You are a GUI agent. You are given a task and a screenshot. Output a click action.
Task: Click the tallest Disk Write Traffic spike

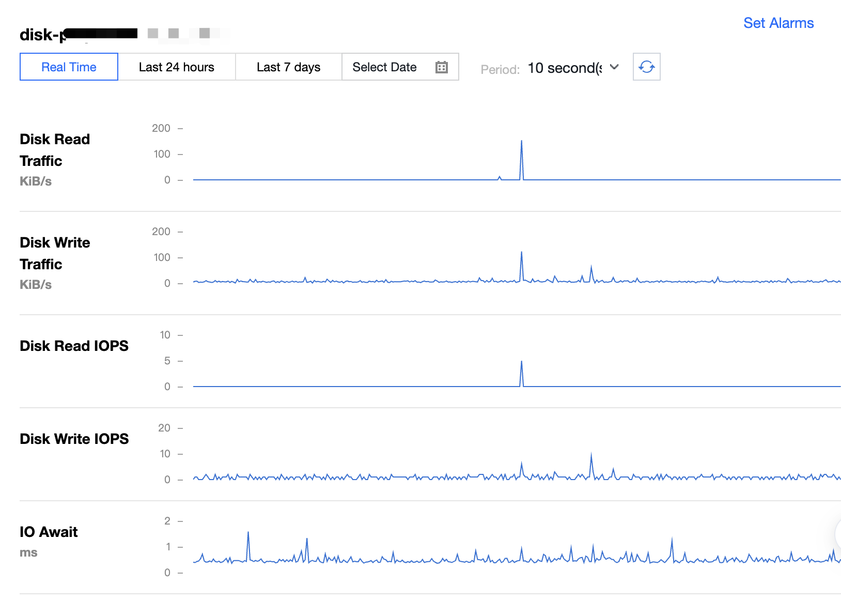[521, 253]
